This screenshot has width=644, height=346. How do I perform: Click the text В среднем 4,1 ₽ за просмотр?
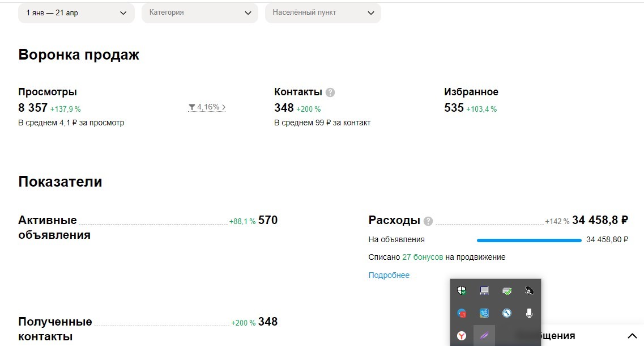point(71,123)
